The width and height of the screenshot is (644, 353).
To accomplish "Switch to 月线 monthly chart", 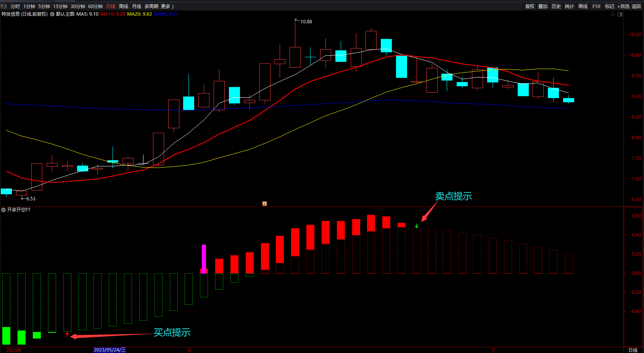I will pos(137,6).
